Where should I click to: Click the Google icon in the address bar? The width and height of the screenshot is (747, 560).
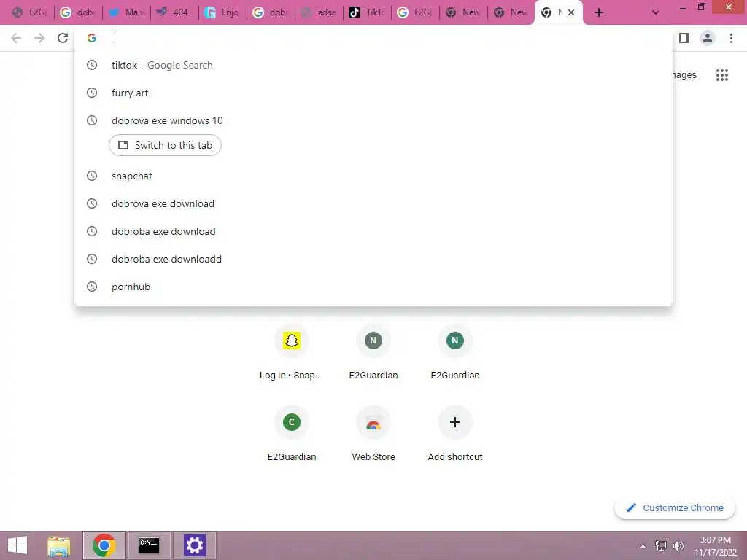92,38
